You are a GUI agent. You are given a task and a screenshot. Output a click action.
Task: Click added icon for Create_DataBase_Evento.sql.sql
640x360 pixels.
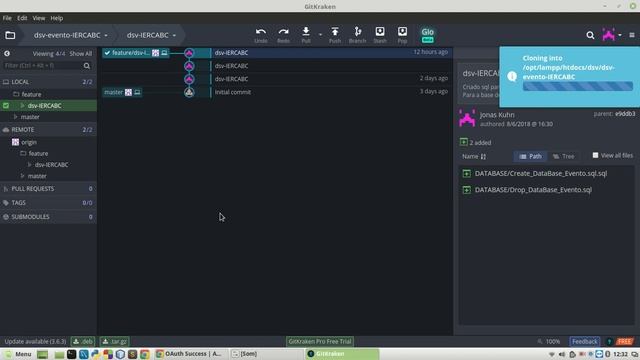tap(467, 173)
